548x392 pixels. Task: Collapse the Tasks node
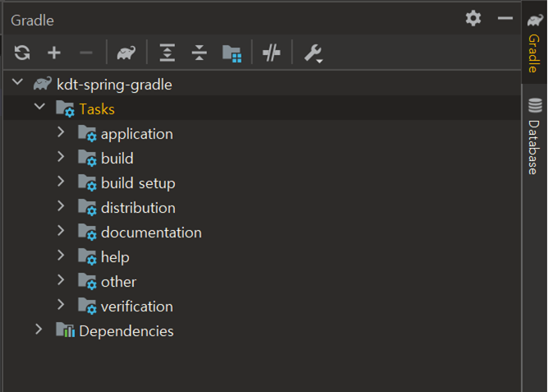(39, 107)
